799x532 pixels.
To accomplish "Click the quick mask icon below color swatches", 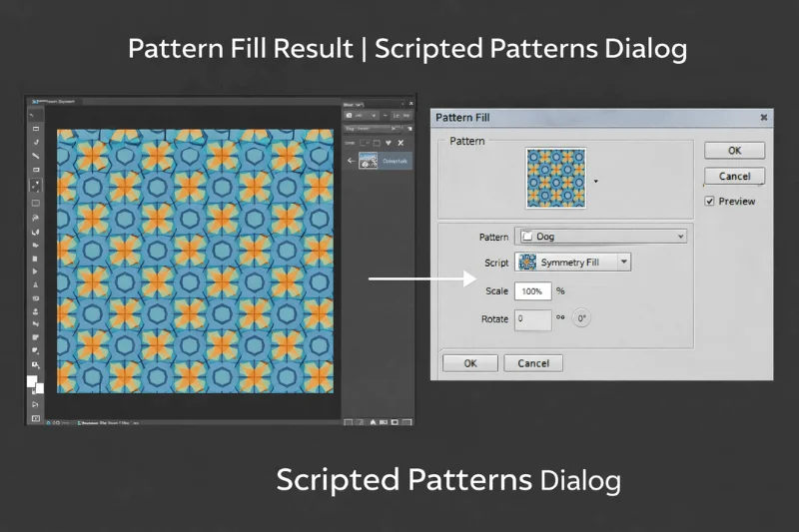I will coord(35,404).
